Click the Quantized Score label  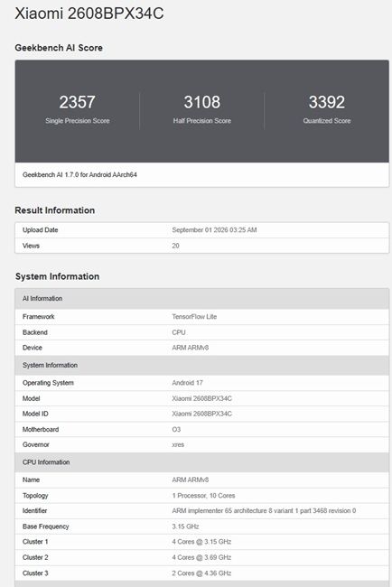[327, 120]
